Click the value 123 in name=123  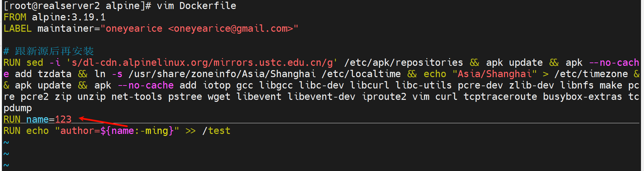(63, 119)
